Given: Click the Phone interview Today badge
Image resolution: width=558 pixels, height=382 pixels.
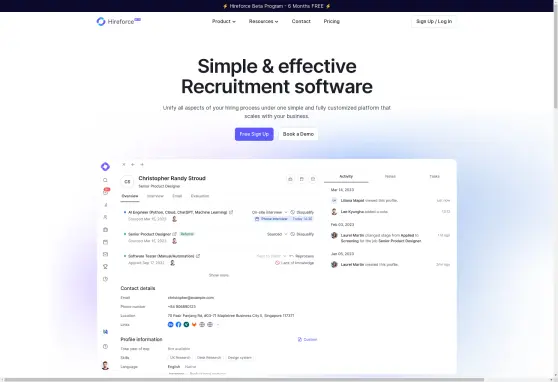Looking at the screenshot, I should tap(284, 219).
